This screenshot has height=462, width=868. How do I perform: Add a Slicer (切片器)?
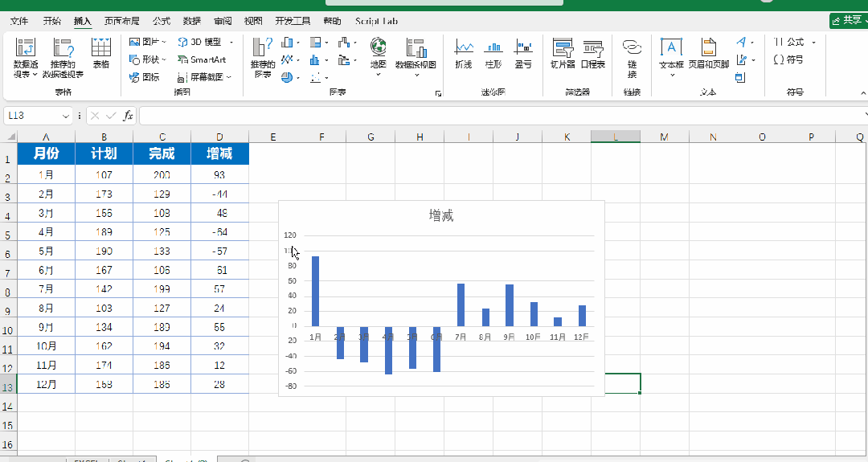tap(563, 54)
